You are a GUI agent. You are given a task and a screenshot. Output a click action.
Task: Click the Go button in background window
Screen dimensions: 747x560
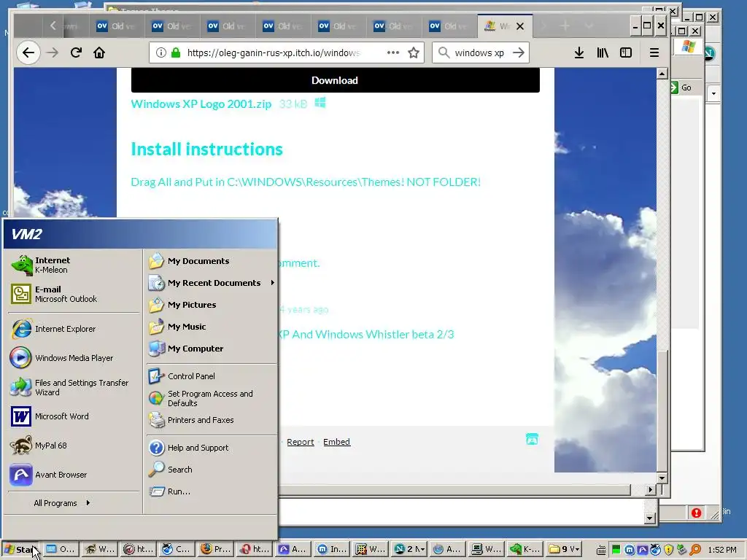682,87
